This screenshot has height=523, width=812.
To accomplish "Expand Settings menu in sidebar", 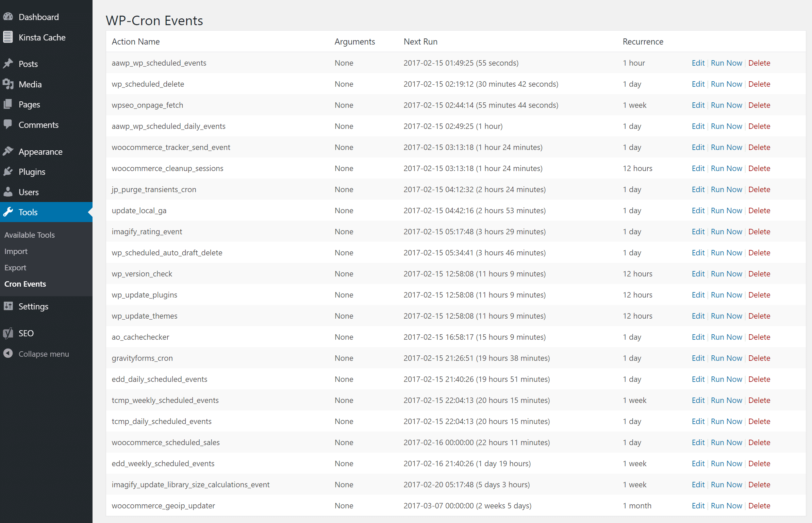I will (33, 306).
